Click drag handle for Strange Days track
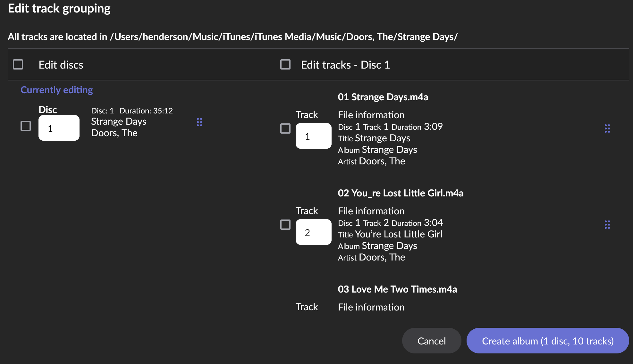This screenshot has height=364, width=633. [607, 128]
